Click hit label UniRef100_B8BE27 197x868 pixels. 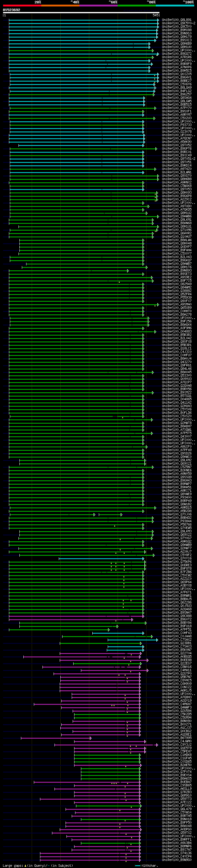(x=176, y=81)
